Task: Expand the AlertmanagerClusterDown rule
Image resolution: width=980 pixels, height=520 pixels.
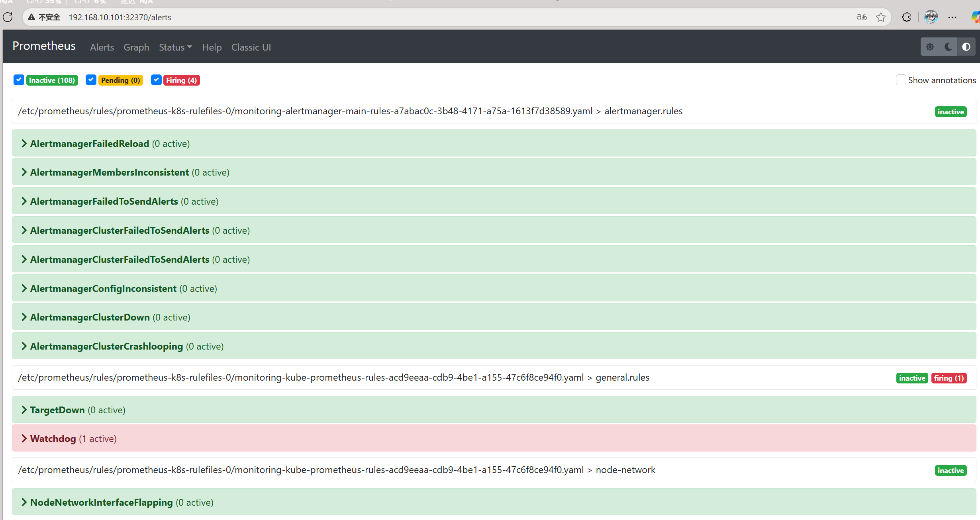Action: (x=494, y=317)
